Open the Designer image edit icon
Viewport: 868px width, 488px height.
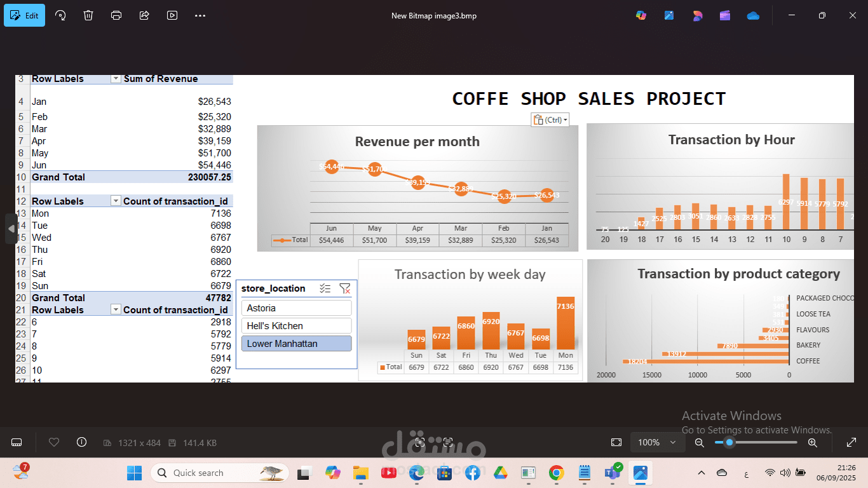[x=669, y=15]
